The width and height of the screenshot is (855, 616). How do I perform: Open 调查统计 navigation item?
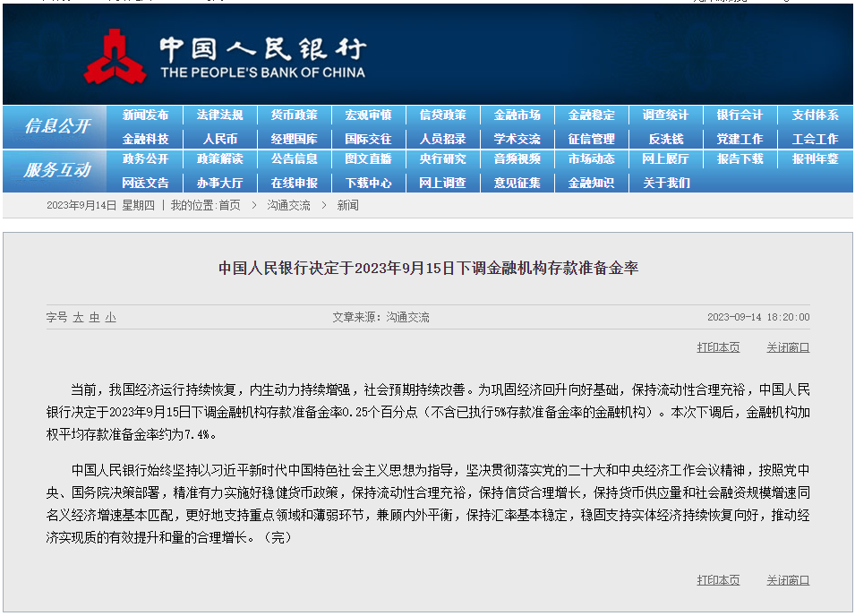click(x=665, y=115)
